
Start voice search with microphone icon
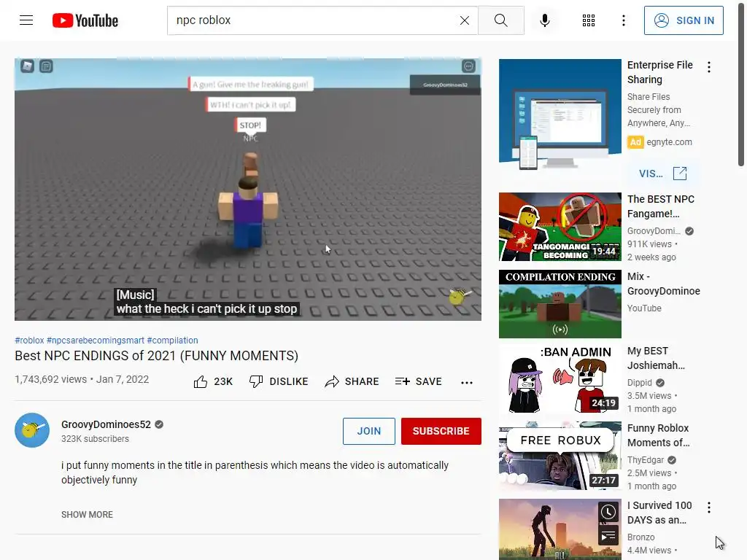pyautogui.click(x=544, y=20)
